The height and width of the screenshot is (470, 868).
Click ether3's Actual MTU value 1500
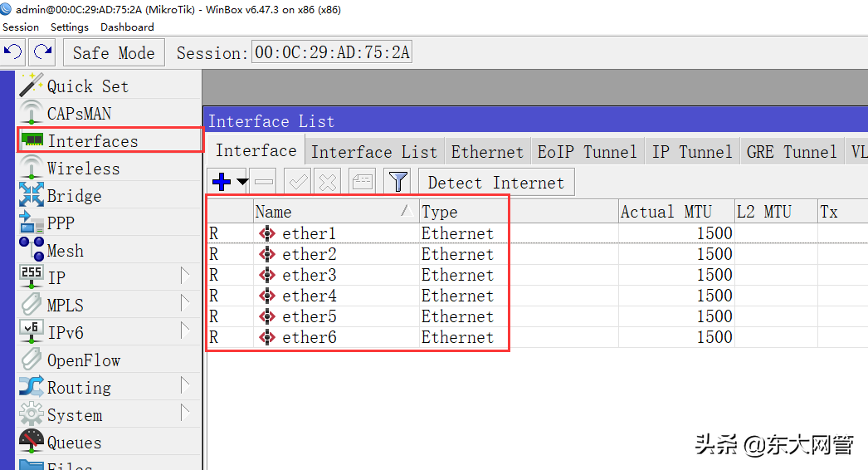[714, 275]
